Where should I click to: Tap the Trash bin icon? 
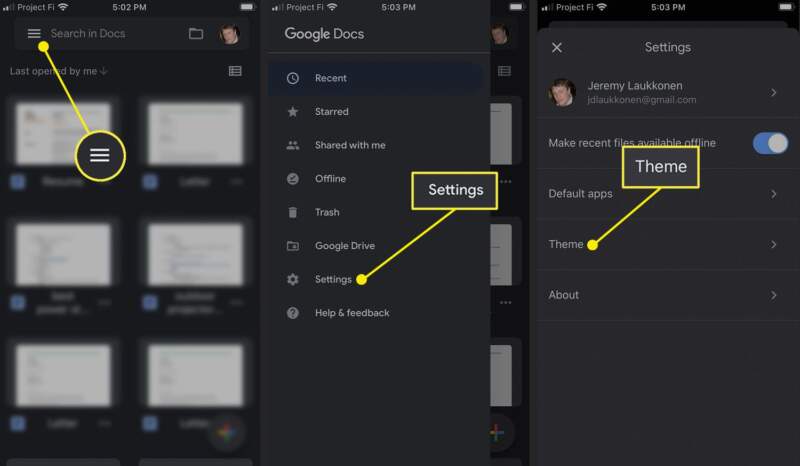pyautogui.click(x=292, y=212)
